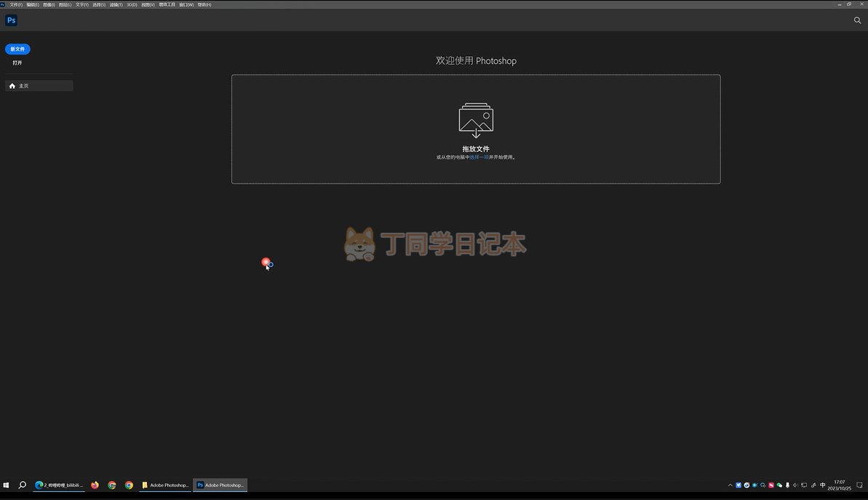Click the network monitor tray icon
The height and width of the screenshot is (500, 868).
(804, 485)
